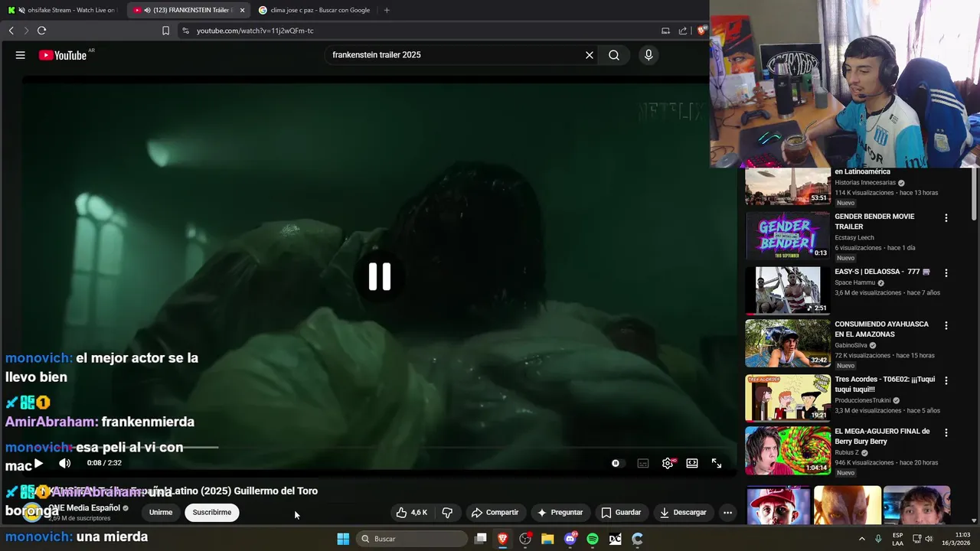Open Brave browser from taskbar
Image resolution: width=980 pixels, height=551 pixels.
tap(502, 539)
